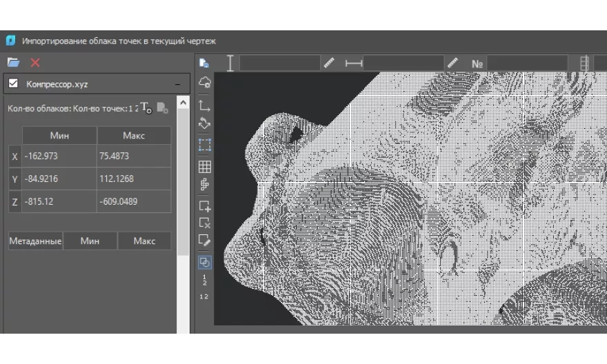This screenshot has height=364, width=607.
Task: Click the cloud settings icon in vertical toolbar
Action: (204, 83)
